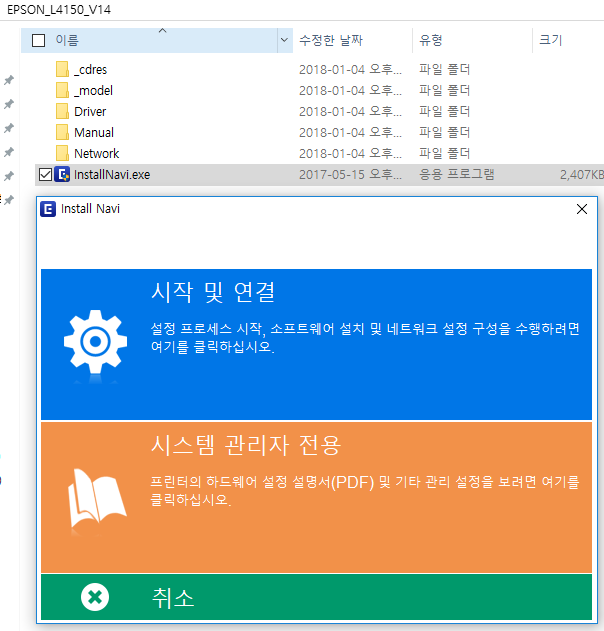Click the _cdres folder icon

(x=62, y=69)
